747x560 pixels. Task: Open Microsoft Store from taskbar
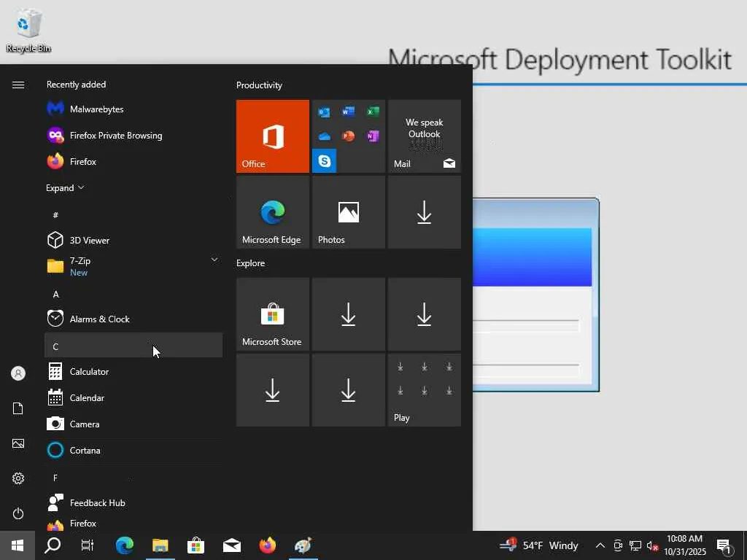[x=196, y=545]
